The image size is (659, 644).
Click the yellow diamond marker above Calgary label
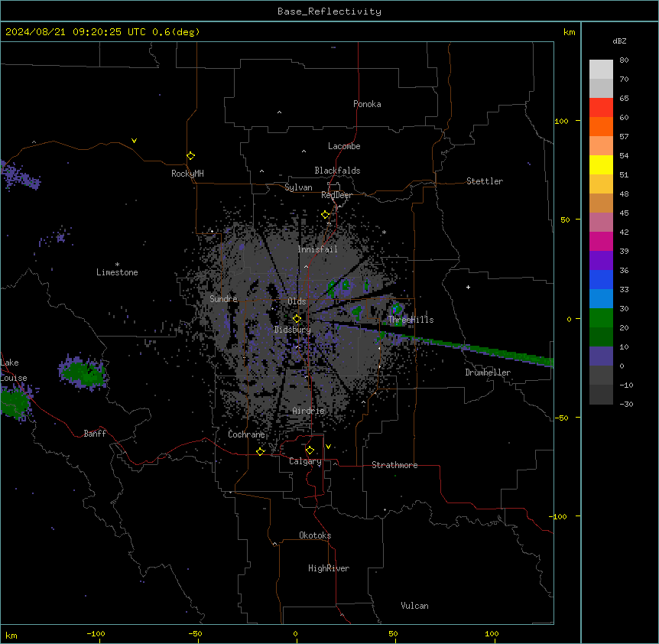coord(310,450)
